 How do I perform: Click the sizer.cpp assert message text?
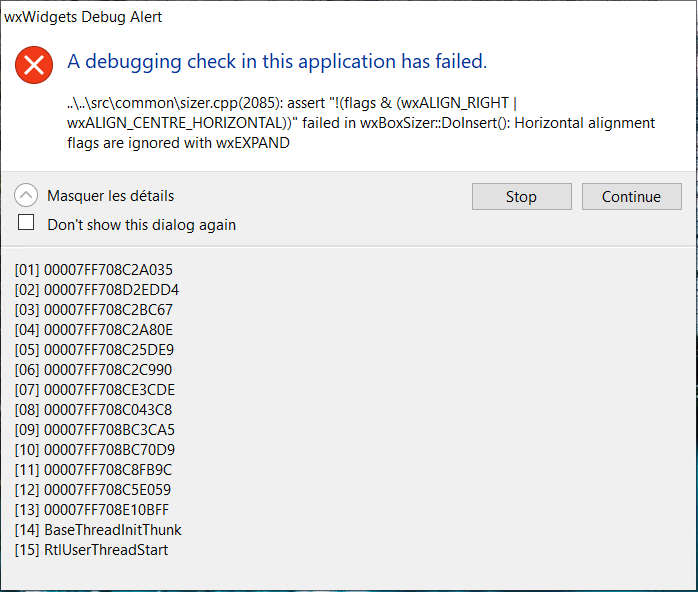361,123
